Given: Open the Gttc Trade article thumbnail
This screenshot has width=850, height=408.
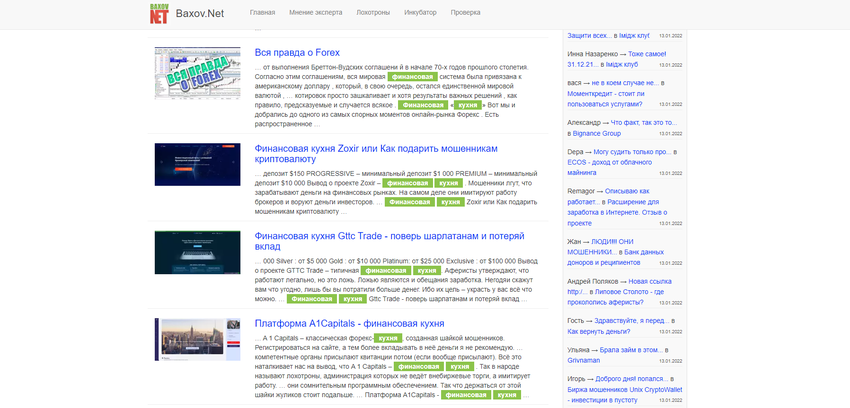Looking at the screenshot, I should 197,252.
